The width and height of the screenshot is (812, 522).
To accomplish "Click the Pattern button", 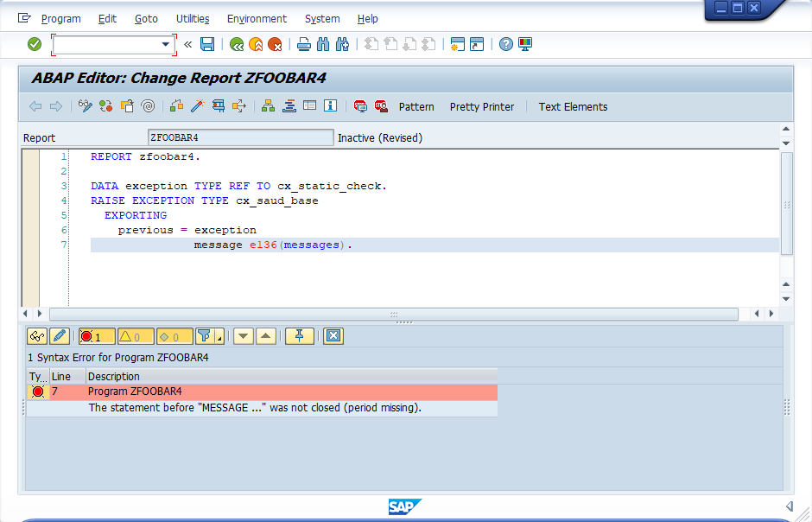I will [x=416, y=106].
